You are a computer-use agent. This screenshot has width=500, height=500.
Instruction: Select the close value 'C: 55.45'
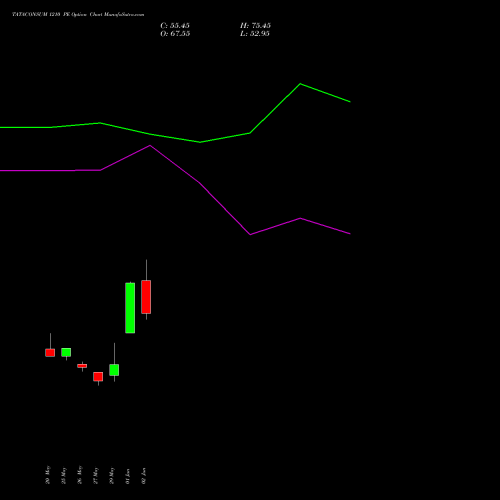click(x=175, y=26)
